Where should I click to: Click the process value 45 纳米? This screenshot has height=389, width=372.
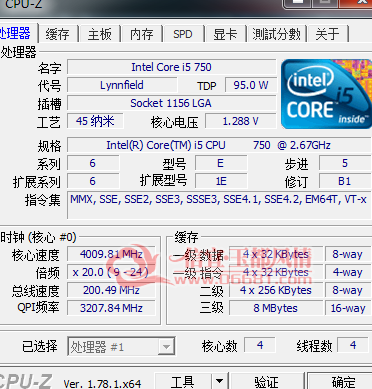click(95, 121)
